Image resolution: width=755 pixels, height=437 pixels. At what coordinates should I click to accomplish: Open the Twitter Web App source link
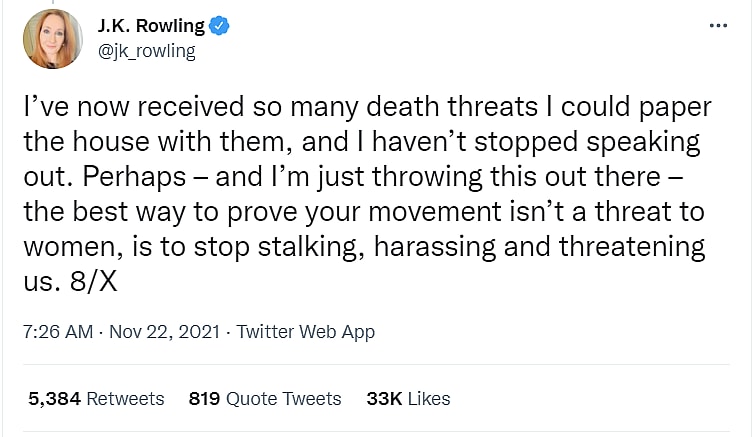[304, 331]
